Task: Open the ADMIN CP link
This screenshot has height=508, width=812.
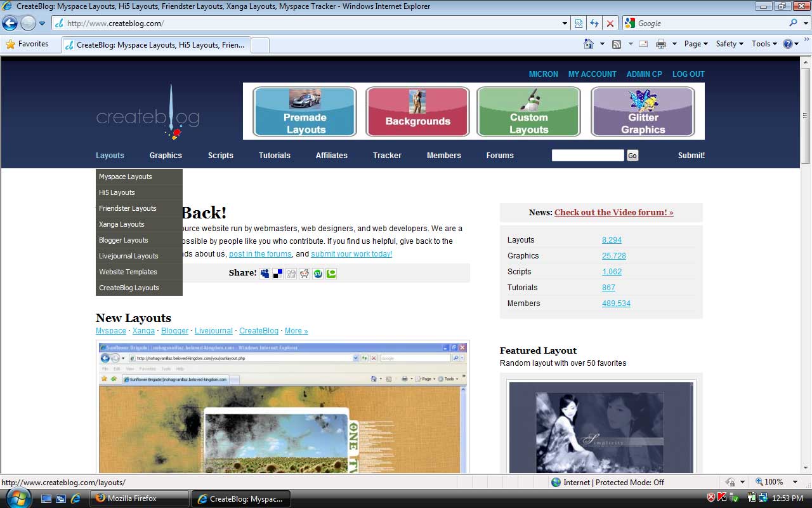Action: tap(644, 74)
